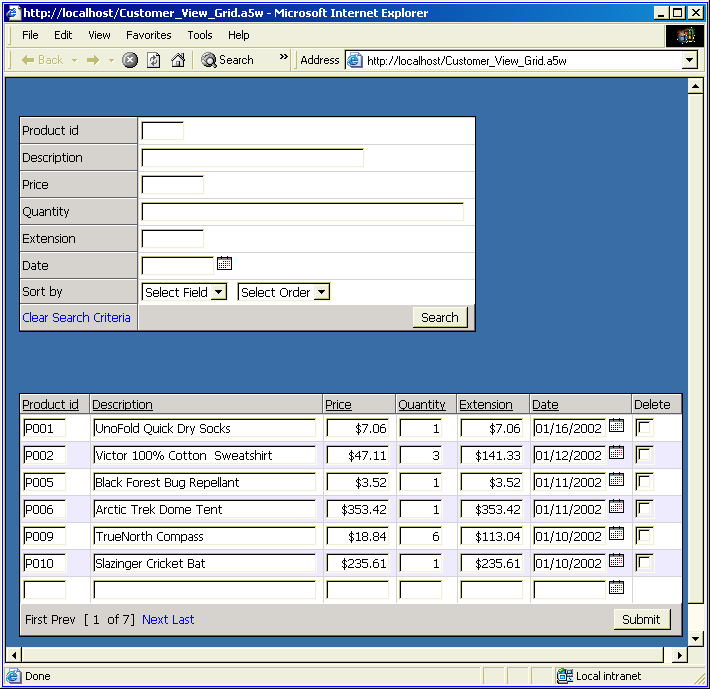This screenshot has height=689, width=710.
Task: Click the page icon in Address bar
Action: coord(355,60)
